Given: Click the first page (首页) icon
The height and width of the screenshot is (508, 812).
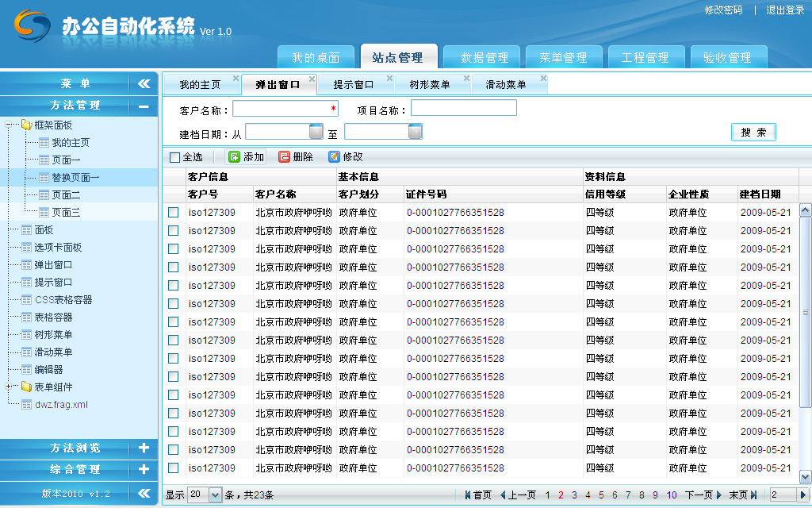Looking at the screenshot, I should (x=468, y=495).
